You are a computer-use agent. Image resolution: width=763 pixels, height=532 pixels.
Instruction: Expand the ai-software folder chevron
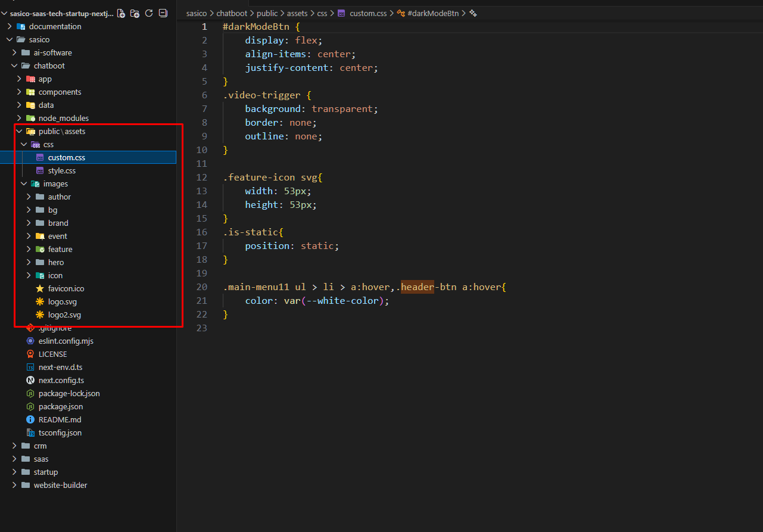click(x=14, y=52)
